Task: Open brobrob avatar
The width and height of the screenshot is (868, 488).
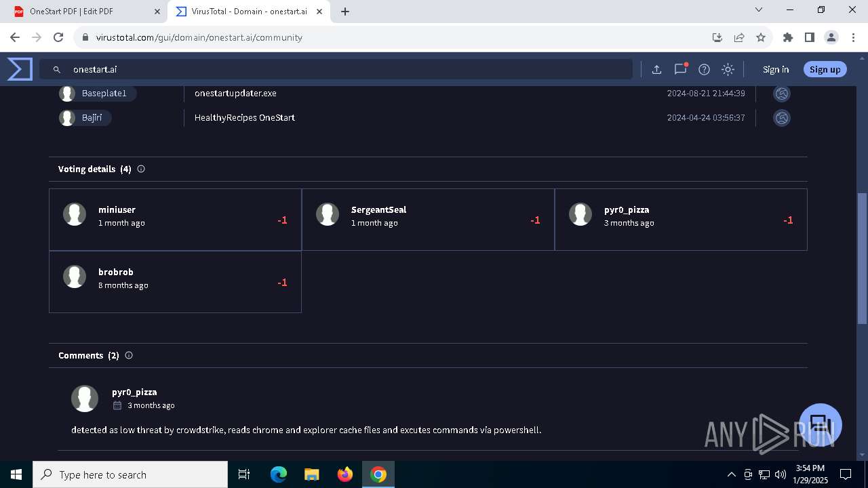Action: coord(75,277)
